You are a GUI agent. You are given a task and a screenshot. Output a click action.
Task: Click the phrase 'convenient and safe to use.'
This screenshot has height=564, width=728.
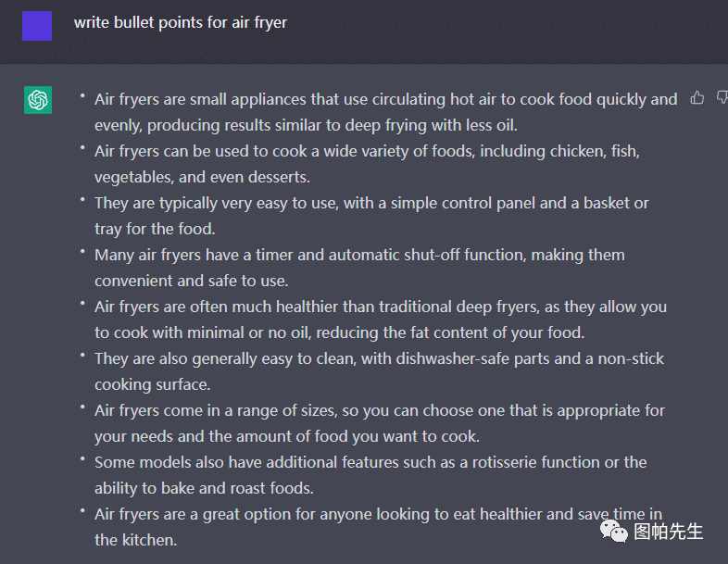pos(192,281)
